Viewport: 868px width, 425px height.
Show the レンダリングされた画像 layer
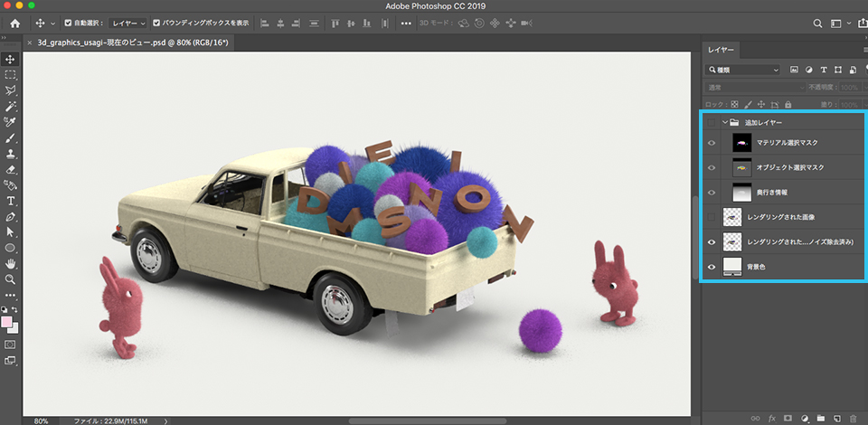(712, 217)
